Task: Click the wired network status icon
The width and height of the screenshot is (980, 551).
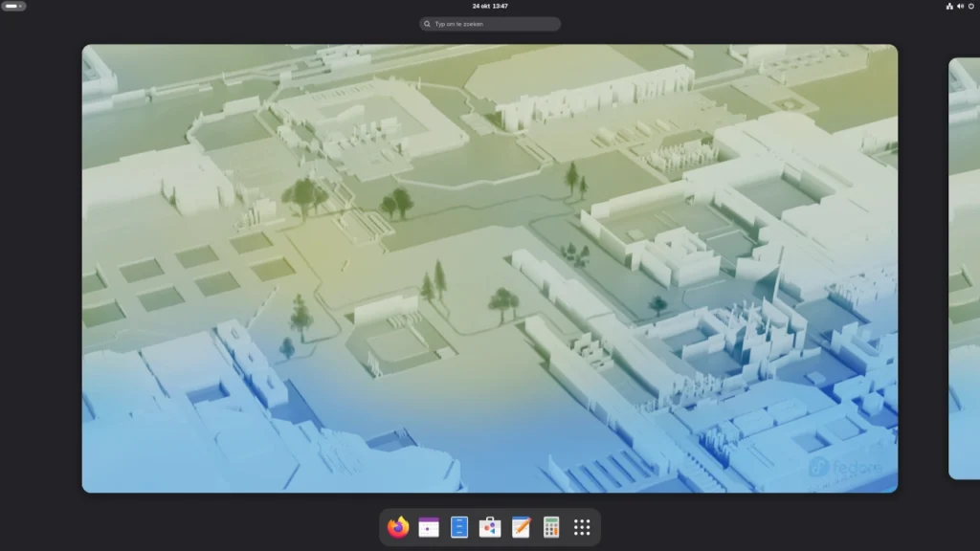Action: (949, 7)
